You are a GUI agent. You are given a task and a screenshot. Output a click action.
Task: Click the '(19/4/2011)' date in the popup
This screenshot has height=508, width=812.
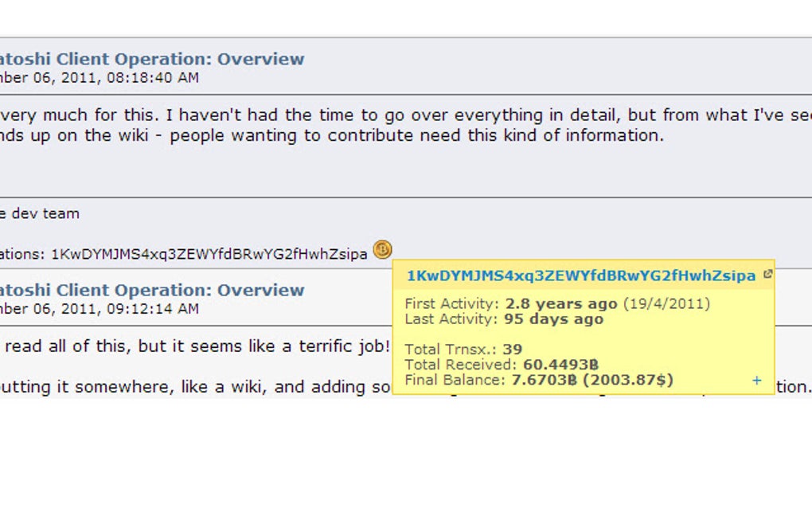coord(666,304)
